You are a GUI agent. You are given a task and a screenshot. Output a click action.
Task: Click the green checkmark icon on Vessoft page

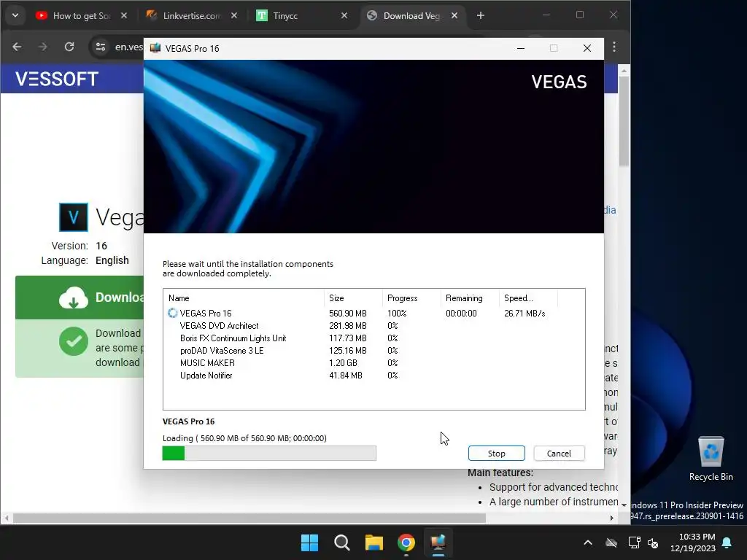(74, 341)
